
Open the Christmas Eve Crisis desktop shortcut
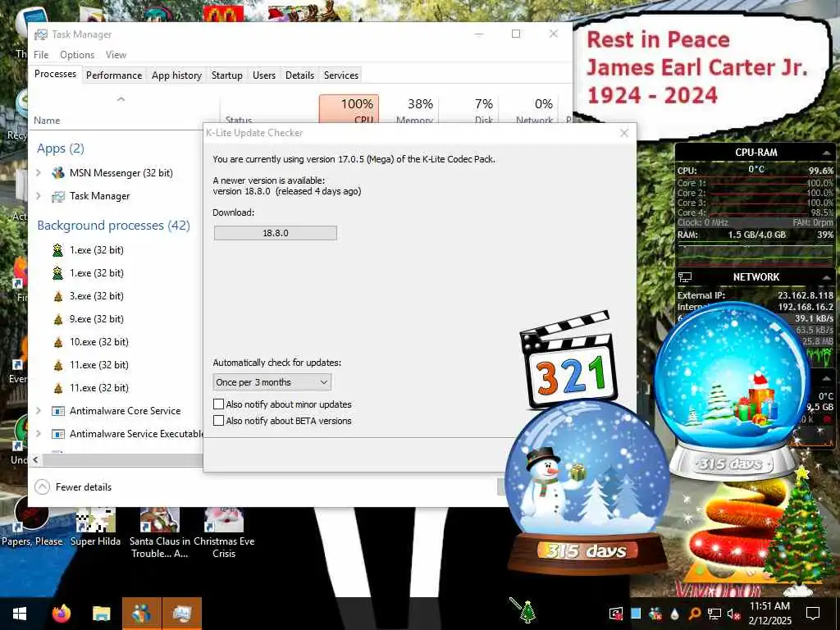click(224, 533)
